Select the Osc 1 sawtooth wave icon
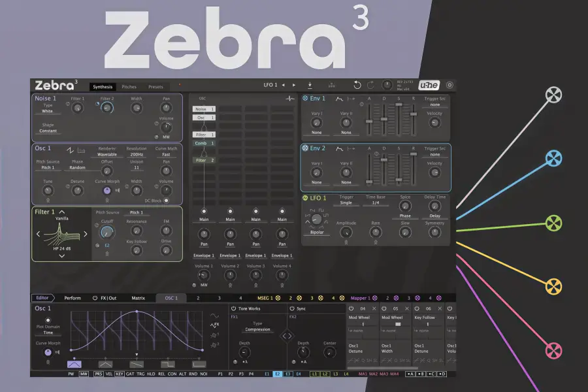Viewport: 588px width, 392px height. [x=70, y=150]
